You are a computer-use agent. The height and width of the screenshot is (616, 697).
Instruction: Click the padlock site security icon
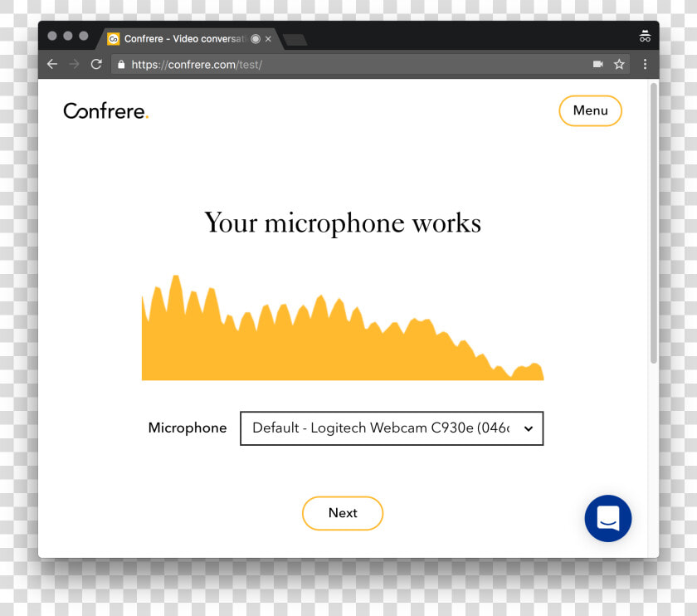pos(121,65)
